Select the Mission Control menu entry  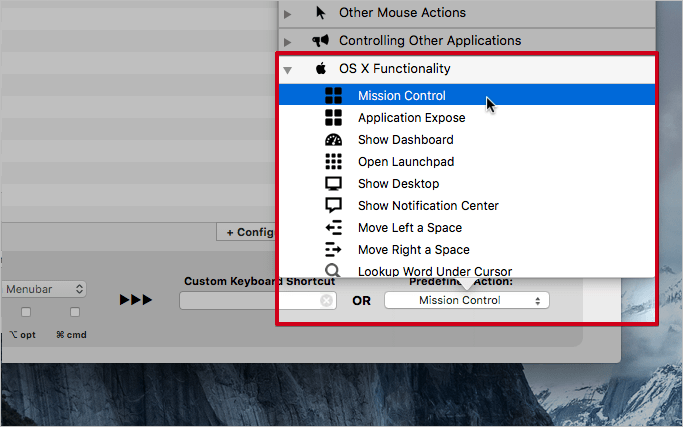[467, 95]
